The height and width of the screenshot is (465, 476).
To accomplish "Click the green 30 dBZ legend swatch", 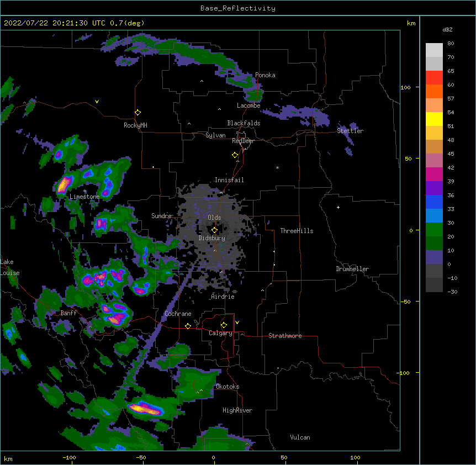I will click(x=434, y=230).
